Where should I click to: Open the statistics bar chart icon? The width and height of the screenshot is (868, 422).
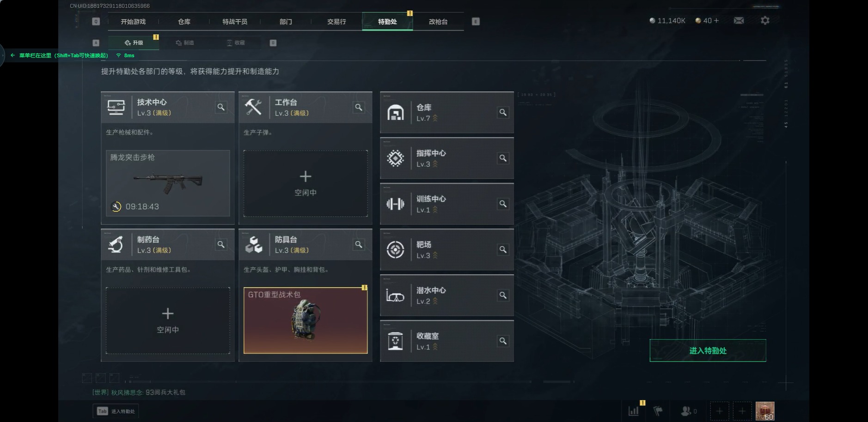(x=634, y=410)
